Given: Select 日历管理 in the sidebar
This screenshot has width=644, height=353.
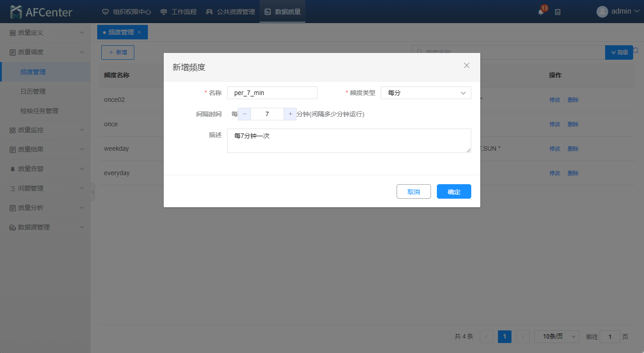Looking at the screenshot, I should coord(33,91).
